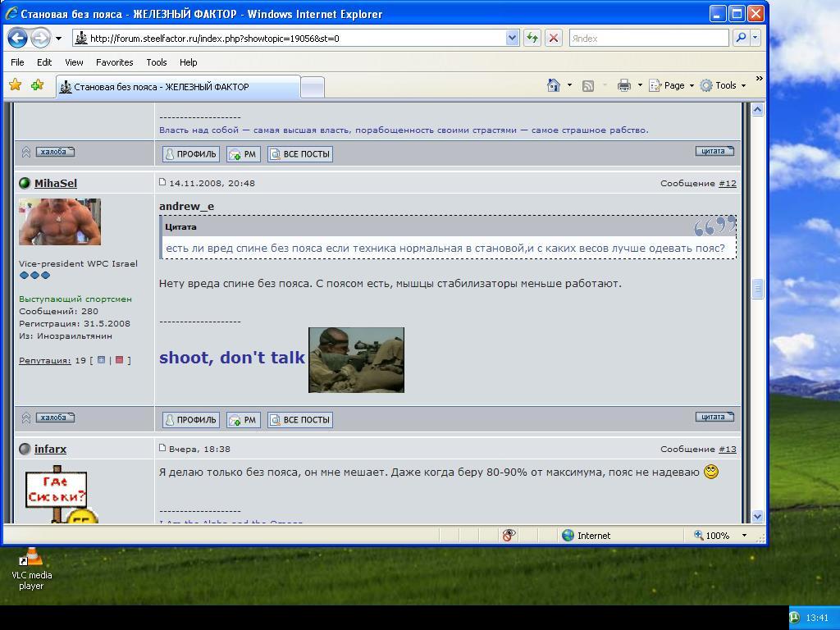Viewport: 840px width, 630px height.
Task: Focus the Yandex search box
Action: [x=649, y=38]
